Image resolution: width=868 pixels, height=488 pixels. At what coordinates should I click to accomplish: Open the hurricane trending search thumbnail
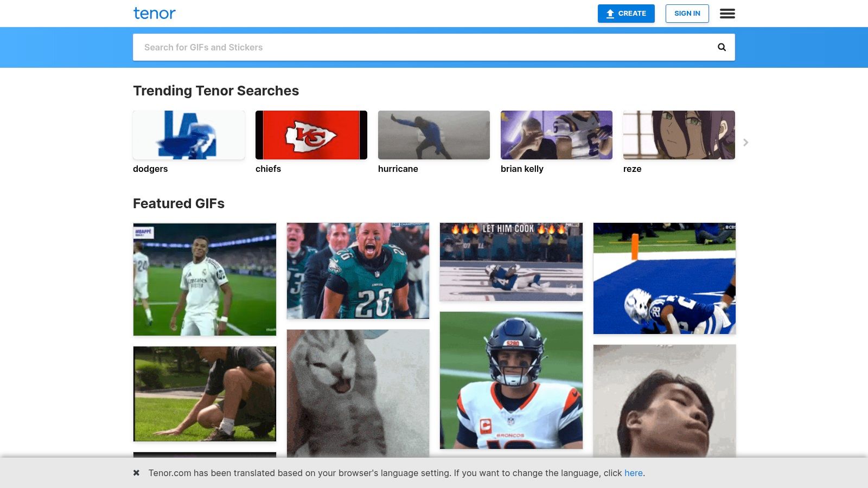(x=434, y=135)
